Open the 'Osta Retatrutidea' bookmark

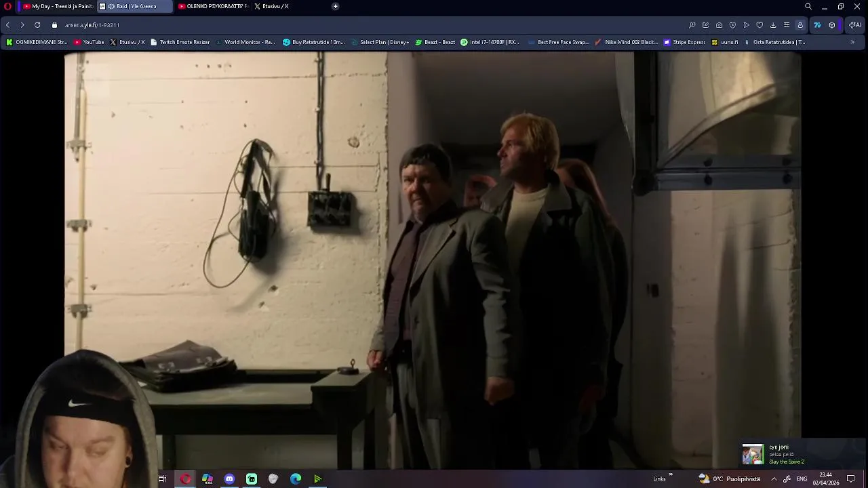(x=774, y=42)
